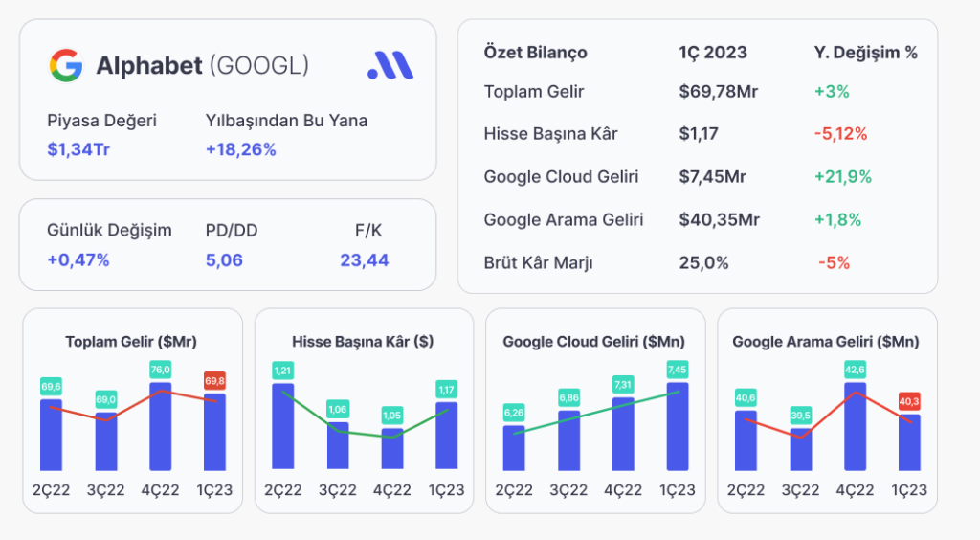Click the Google Arama Geliri ($Mn) chart title
The height and width of the screenshot is (540, 980).
(x=826, y=342)
